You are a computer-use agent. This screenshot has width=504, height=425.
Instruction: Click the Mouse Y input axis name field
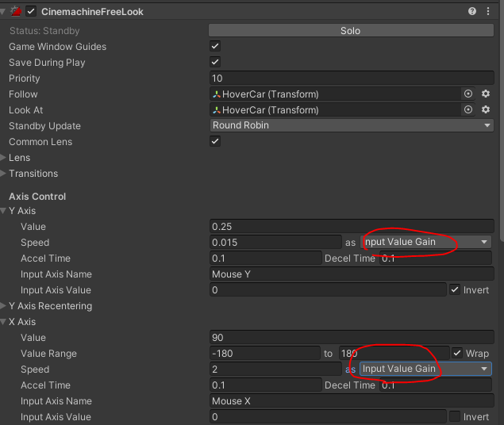click(x=352, y=274)
